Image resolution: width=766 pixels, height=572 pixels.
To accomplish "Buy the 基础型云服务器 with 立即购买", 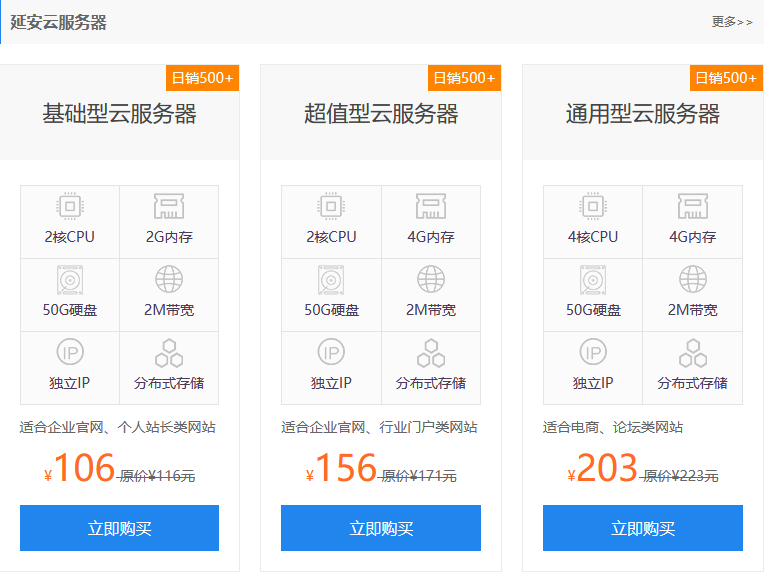I will coord(119,528).
